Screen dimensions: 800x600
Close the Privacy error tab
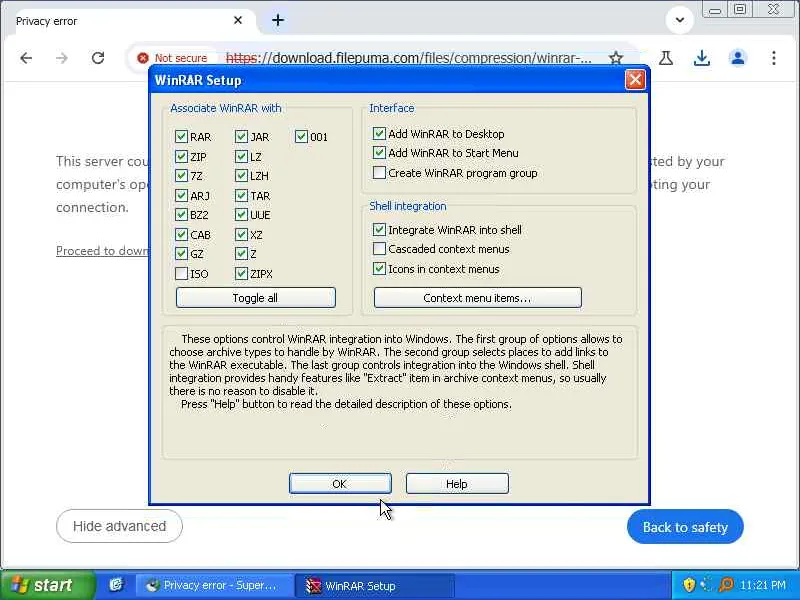click(x=238, y=20)
